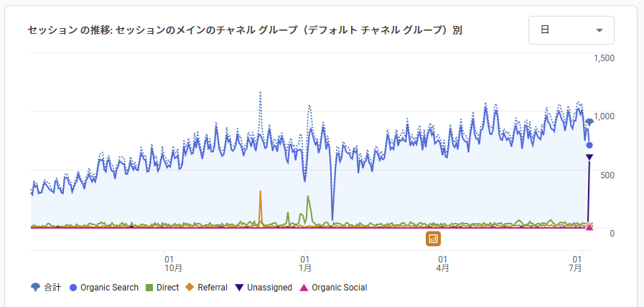Click the dropdown arrow next to 日
This screenshot has width=644, height=307.
tap(599, 30)
